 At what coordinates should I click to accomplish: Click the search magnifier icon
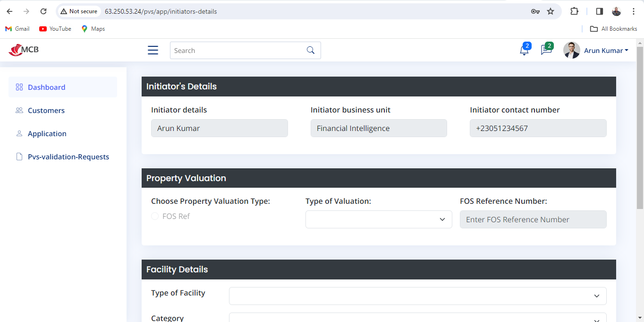click(311, 51)
